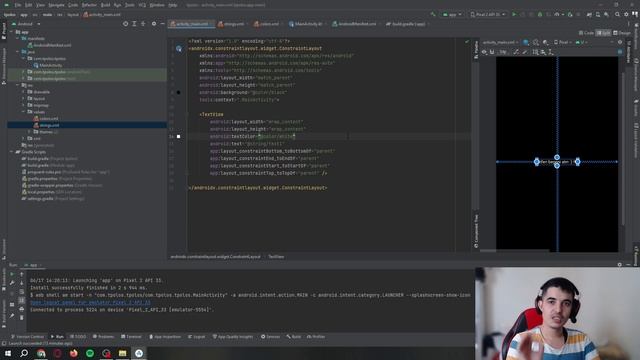This screenshot has width=640, height=360.
Task: Select strings.xml in project tree
Action: click(x=46, y=125)
